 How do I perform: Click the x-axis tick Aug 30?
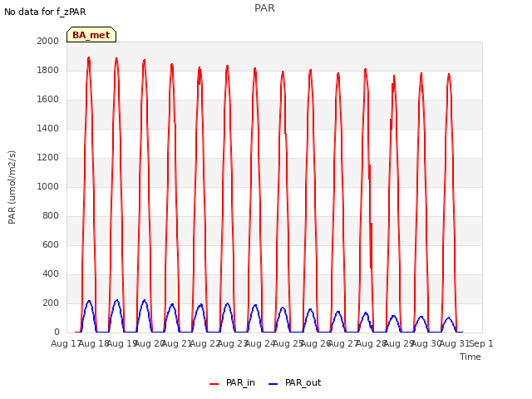point(426,343)
